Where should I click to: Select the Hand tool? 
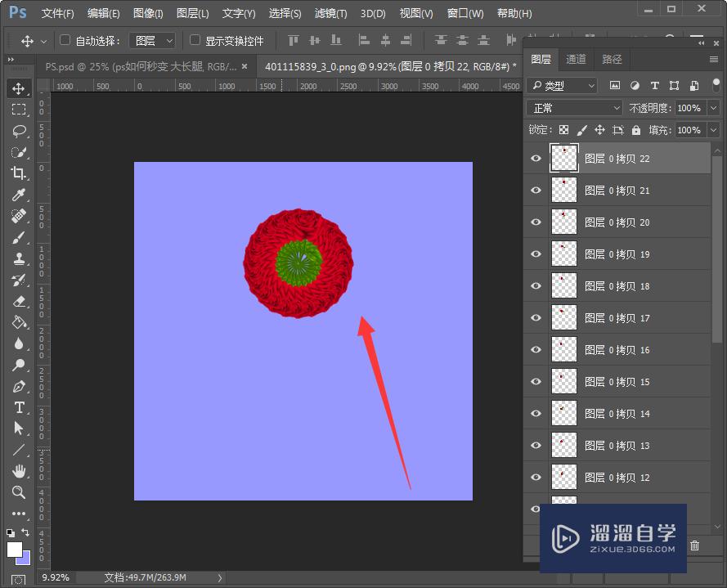click(x=18, y=471)
